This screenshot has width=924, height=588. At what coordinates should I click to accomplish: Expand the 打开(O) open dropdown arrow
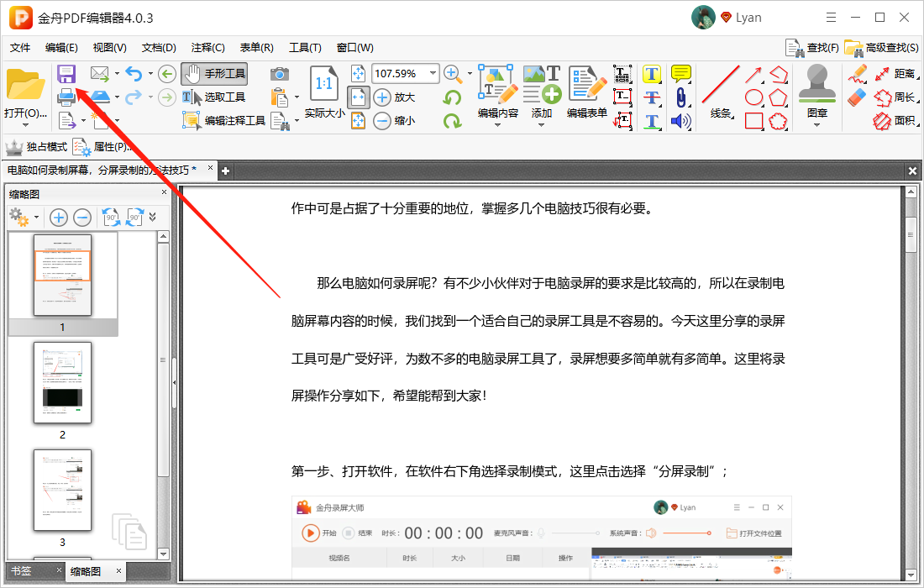click(25, 125)
